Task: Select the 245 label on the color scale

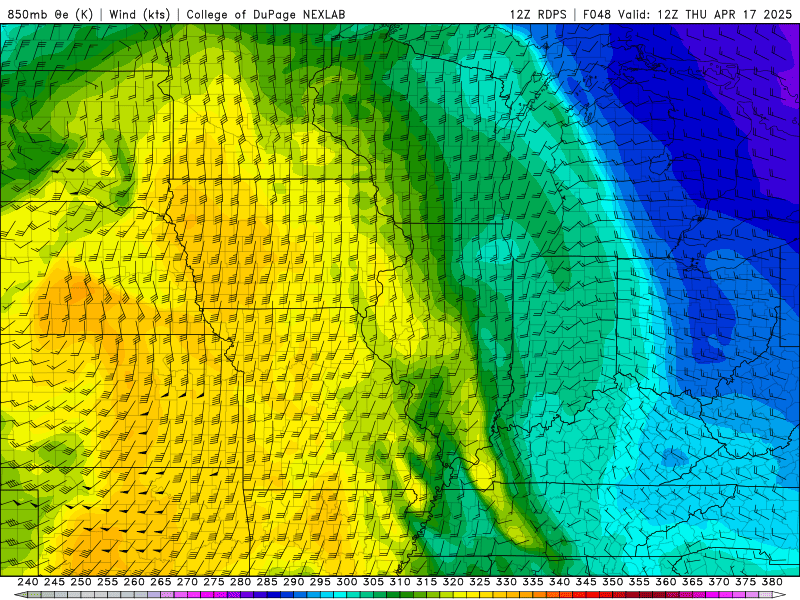Action: pos(55,582)
